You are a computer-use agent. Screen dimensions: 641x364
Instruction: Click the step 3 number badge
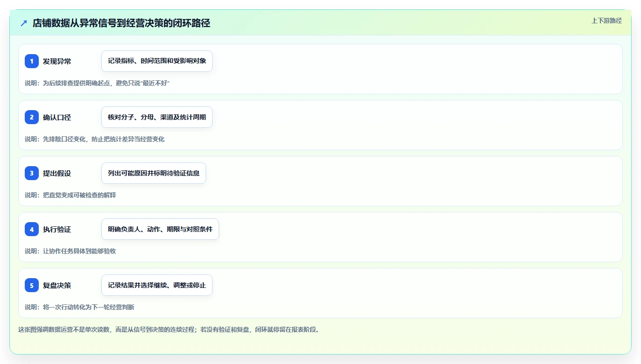coord(32,173)
